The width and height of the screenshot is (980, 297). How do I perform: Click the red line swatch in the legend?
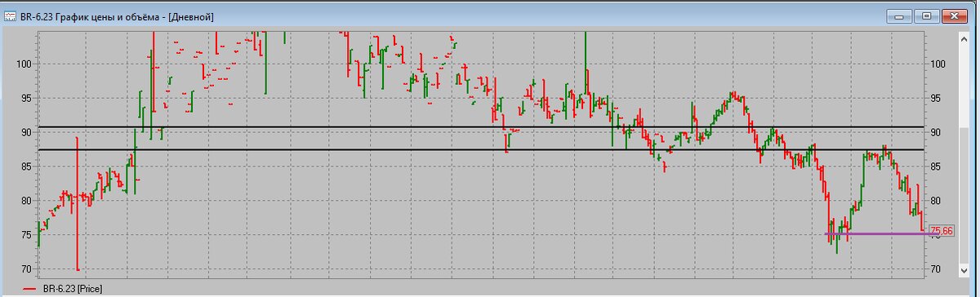(30, 289)
